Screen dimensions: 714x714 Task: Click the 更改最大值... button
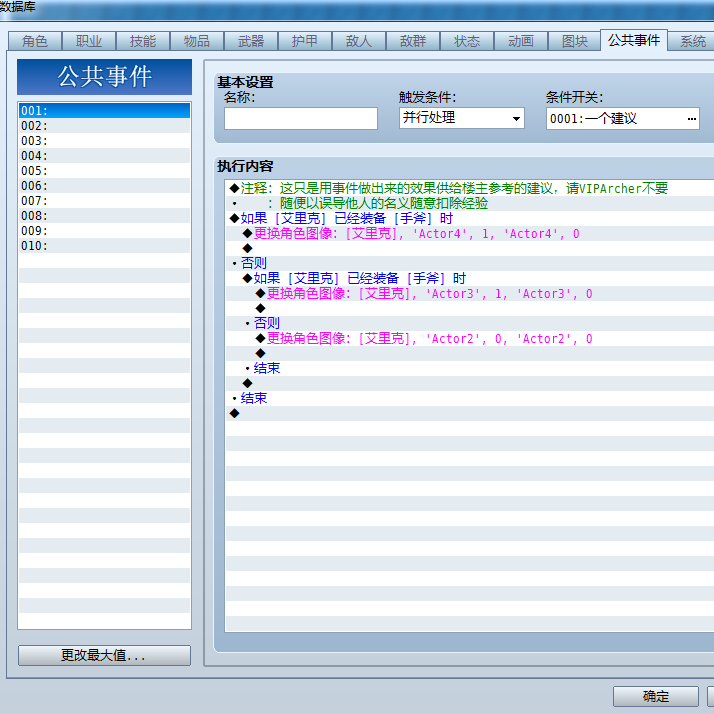click(104, 655)
